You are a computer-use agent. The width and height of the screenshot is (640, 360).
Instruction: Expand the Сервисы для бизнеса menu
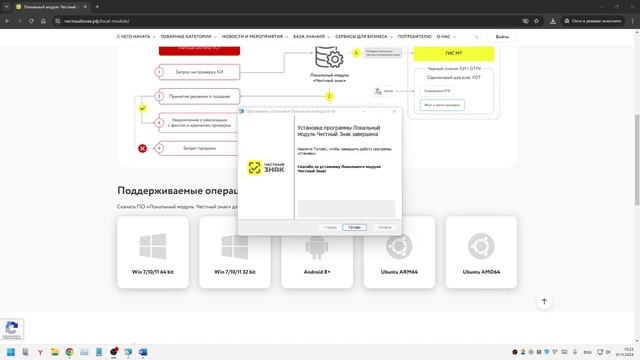point(364,37)
